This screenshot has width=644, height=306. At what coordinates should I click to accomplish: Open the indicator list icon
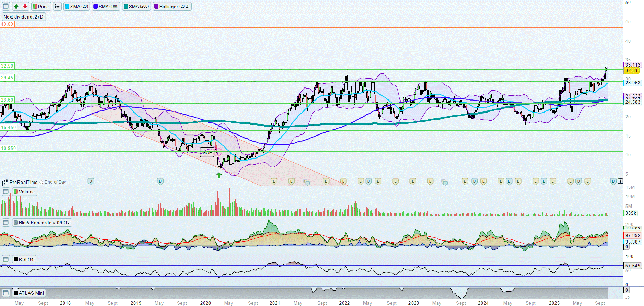point(57,7)
